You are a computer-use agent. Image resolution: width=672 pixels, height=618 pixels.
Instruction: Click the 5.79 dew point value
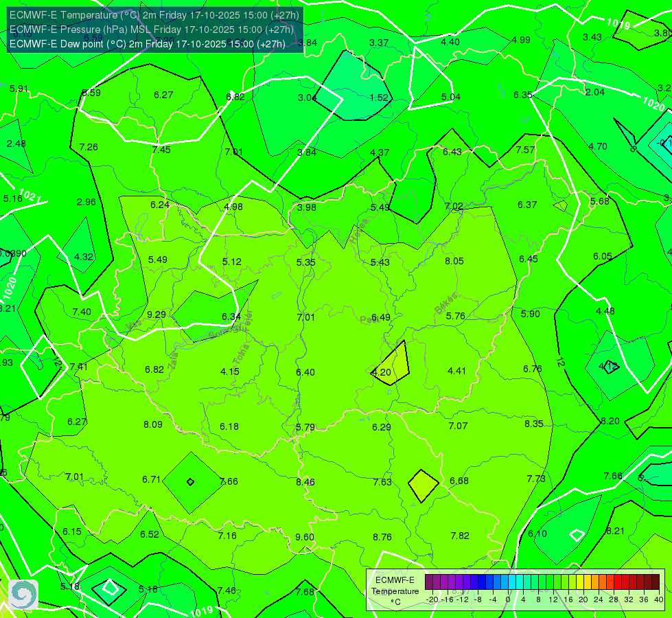tap(305, 427)
